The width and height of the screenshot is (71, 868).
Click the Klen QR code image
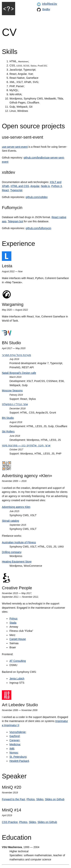pyautogui.click(x=7, y=466)
